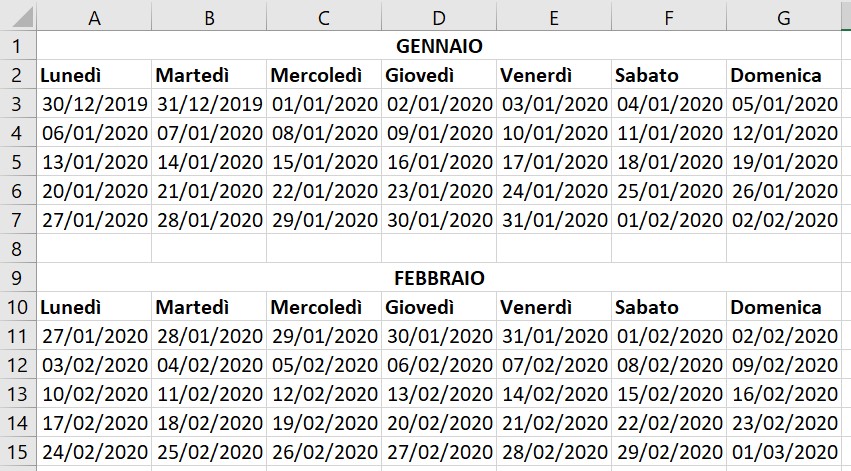Click the GENNAIO title cell
The image size is (851, 471).
tap(439, 46)
